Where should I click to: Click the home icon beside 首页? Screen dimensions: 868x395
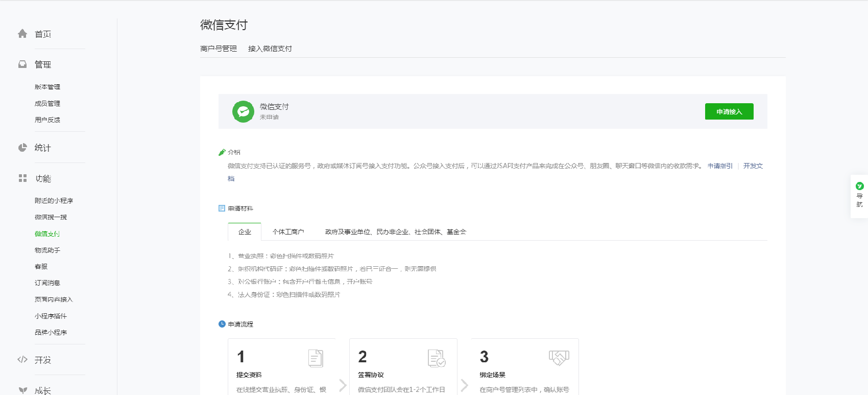point(22,34)
